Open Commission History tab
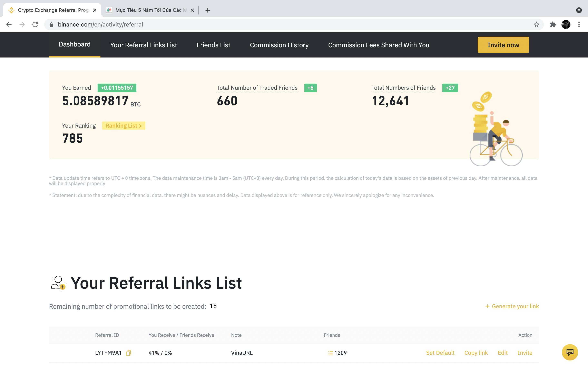The image size is (588, 367). [x=279, y=45]
